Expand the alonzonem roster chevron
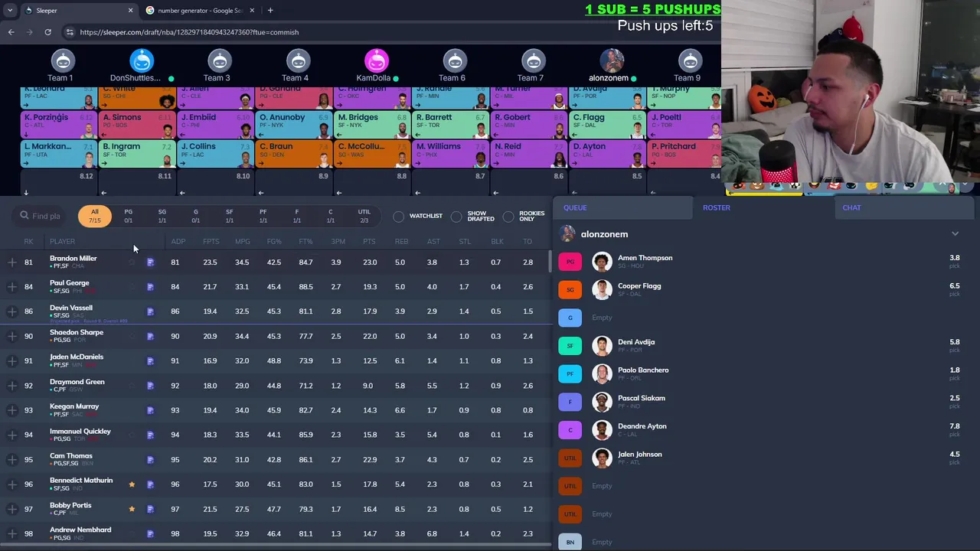This screenshot has width=980, height=551. [955, 234]
